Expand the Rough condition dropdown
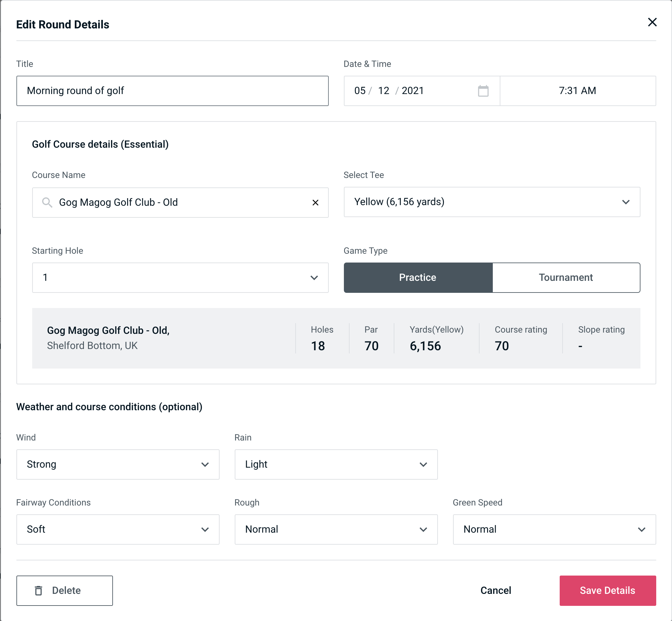The height and width of the screenshot is (621, 672). [335, 530]
